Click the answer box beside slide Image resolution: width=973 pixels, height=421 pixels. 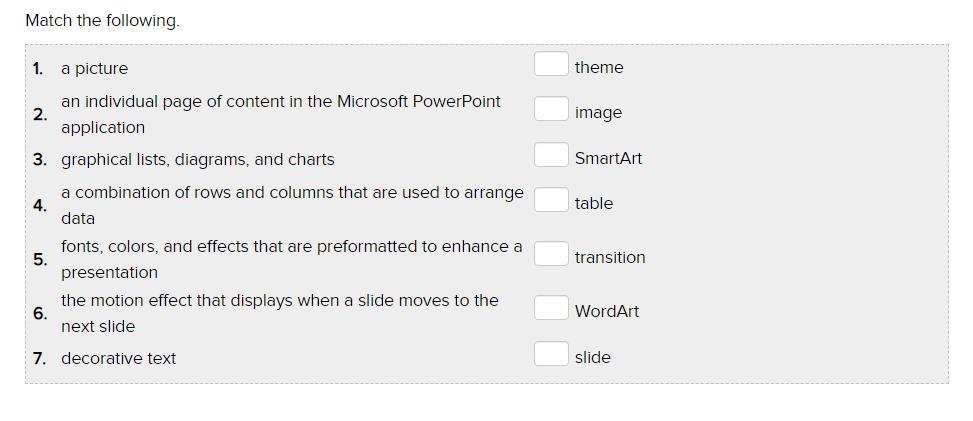pos(550,354)
